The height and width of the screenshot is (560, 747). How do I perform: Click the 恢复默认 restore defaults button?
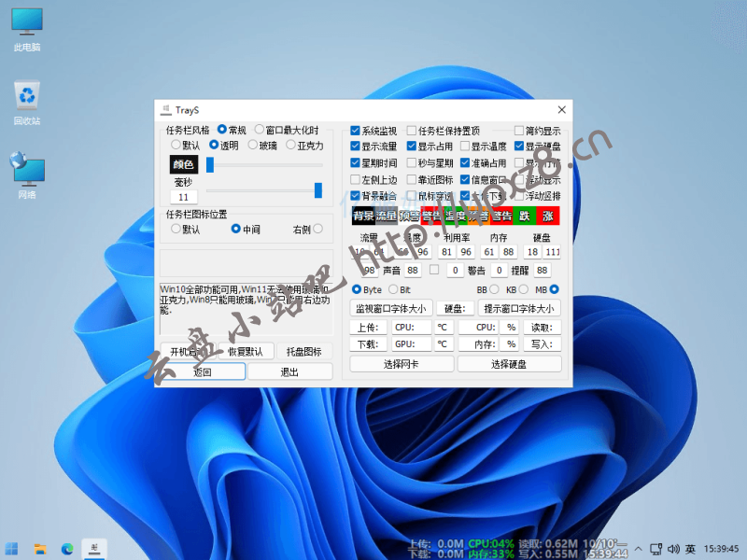(x=246, y=352)
